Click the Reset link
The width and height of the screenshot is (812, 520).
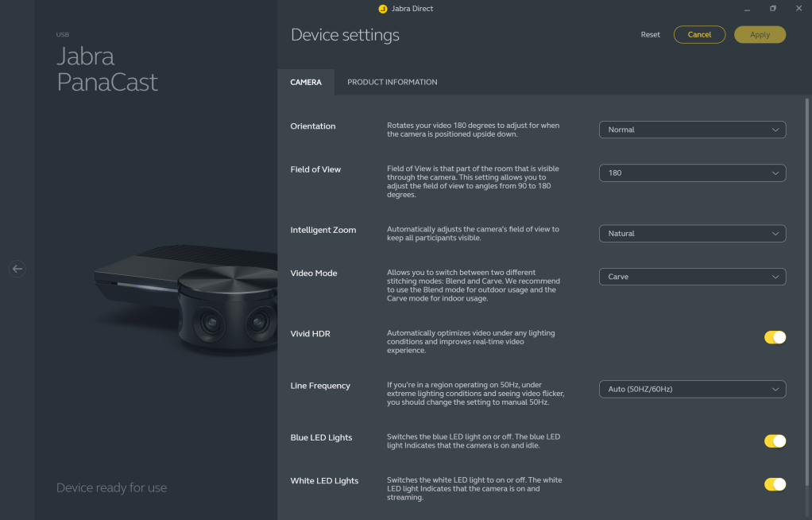650,35
